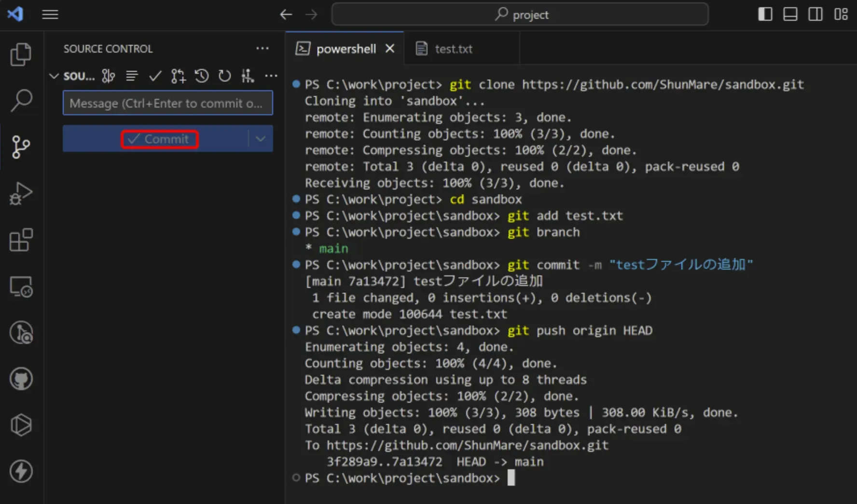Click the refresh icon in source control toolbar
The width and height of the screenshot is (857, 504).
[x=224, y=76]
